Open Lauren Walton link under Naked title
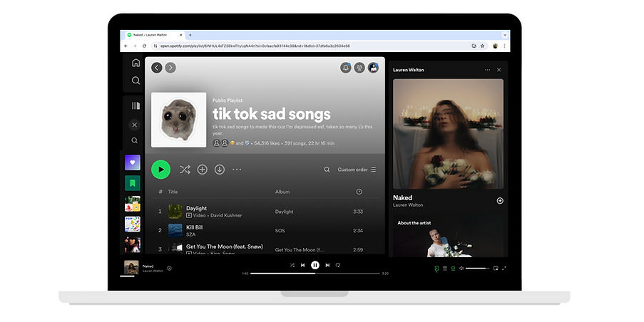Viewport: 644px width, 322px height. pyautogui.click(x=408, y=205)
